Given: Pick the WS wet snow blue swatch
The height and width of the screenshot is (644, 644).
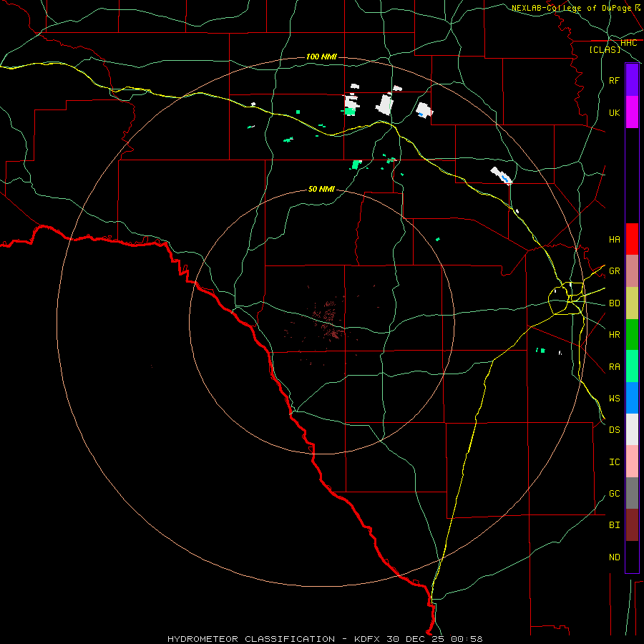Looking at the screenshot, I should (x=632, y=398).
